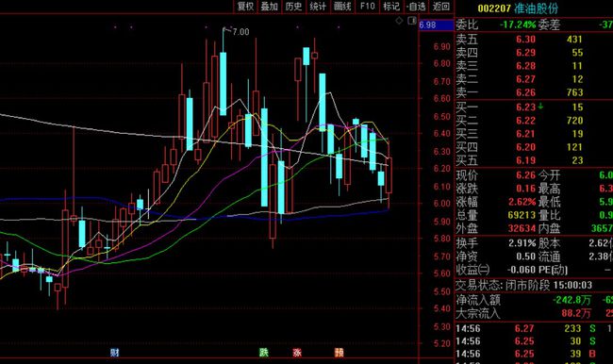Click the 返回 return button
The height and width of the screenshot is (364, 613).
(x=441, y=7)
